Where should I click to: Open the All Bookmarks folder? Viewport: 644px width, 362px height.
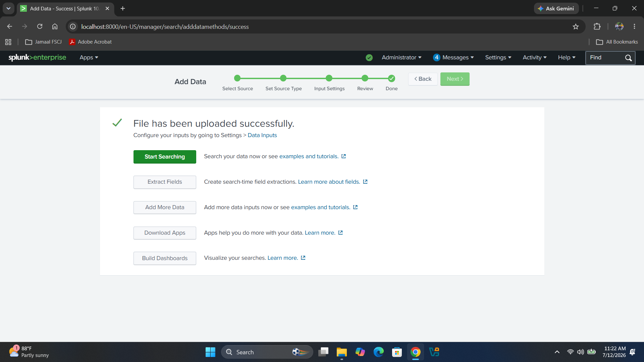(x=617, y=42)
